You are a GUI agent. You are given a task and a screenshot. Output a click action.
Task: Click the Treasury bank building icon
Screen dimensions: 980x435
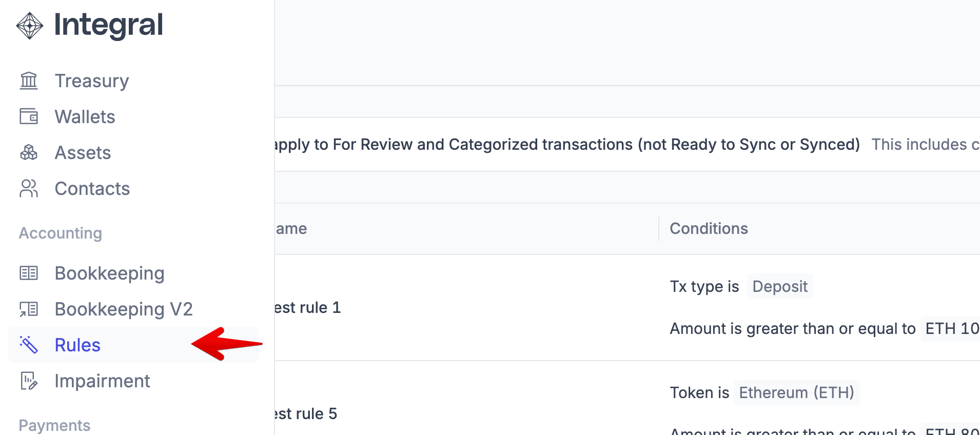pyautogui.click(x=29, y=81)
